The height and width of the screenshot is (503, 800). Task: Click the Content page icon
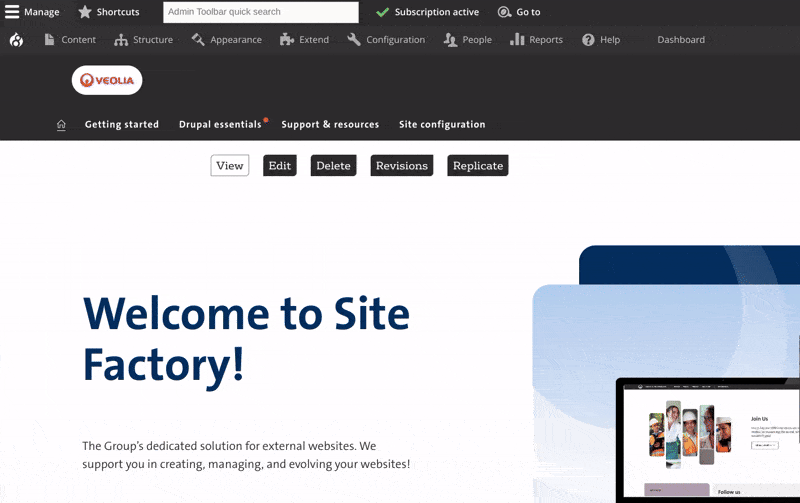pos(49,39)
